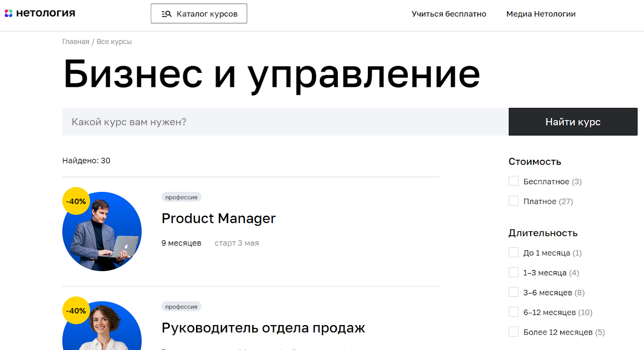Open the Каталог курсов menu
The width and height of the screenshot is (644, 350).
(x=199, y=14)
